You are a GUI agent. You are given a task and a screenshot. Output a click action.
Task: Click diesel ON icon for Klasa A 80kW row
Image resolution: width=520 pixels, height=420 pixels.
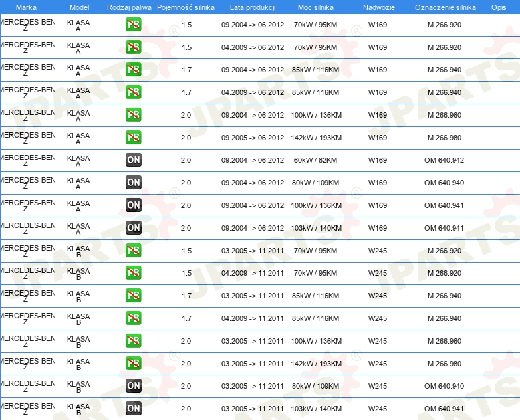133,182
